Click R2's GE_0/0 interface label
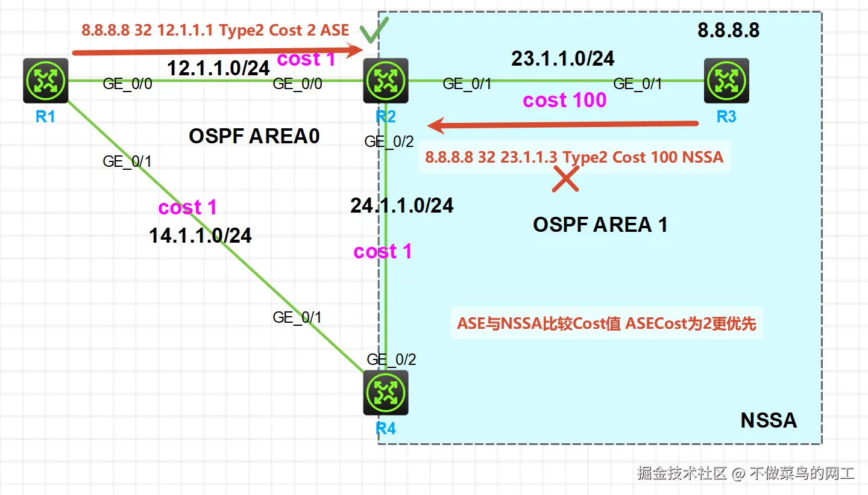868x495 pixels. (297, 84)
